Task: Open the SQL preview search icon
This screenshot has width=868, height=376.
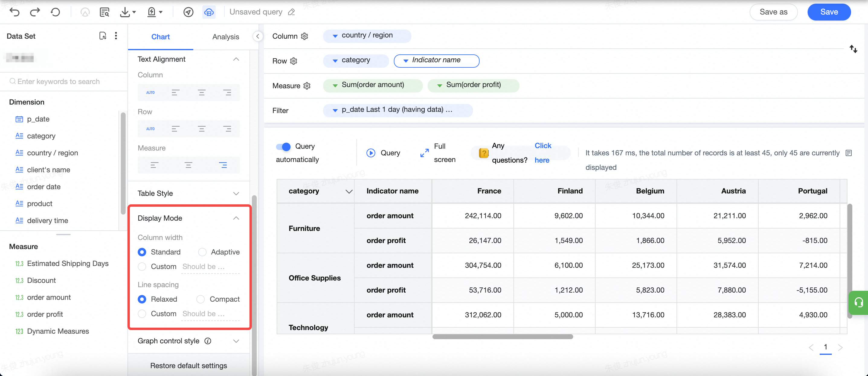Action: click(104, 12)
